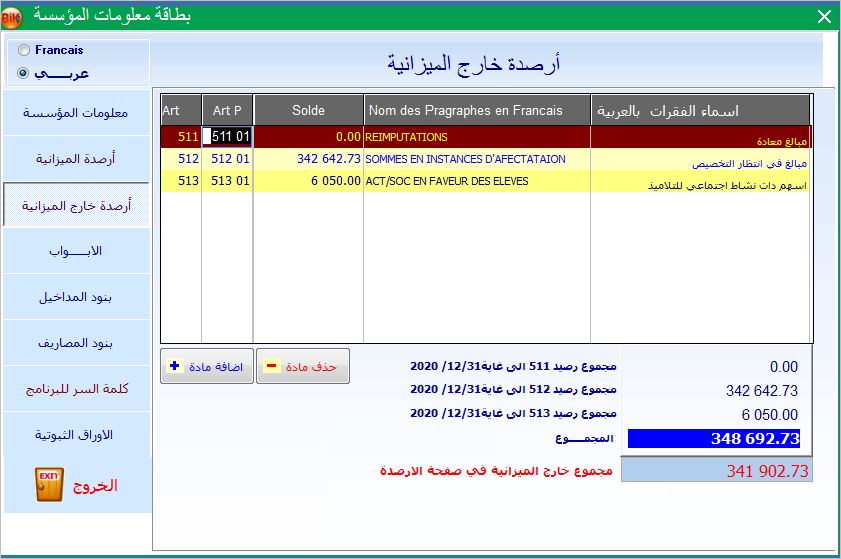Open الأوراق الثبوتية in the sidebar
Viewport: 841px width, 559px height.
click(x=76, y=435)
